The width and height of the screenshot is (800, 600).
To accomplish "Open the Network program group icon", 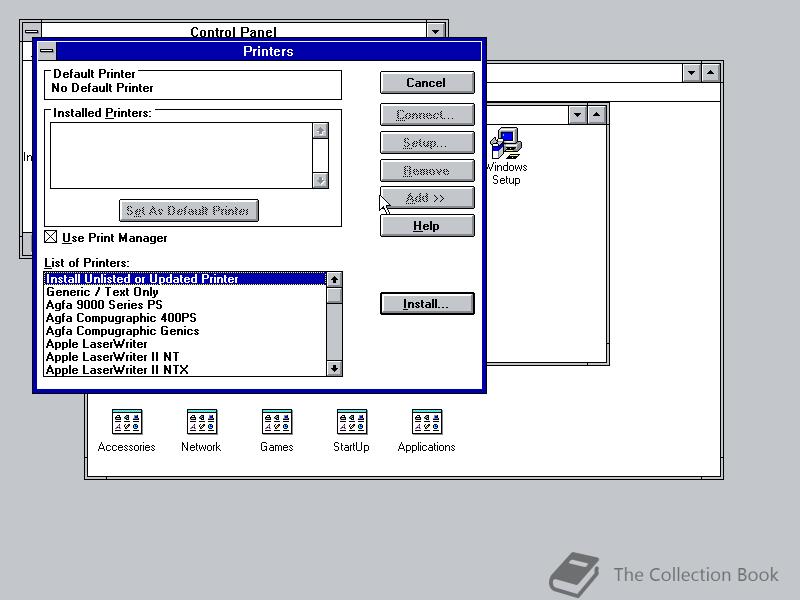I will click(201, 420).
